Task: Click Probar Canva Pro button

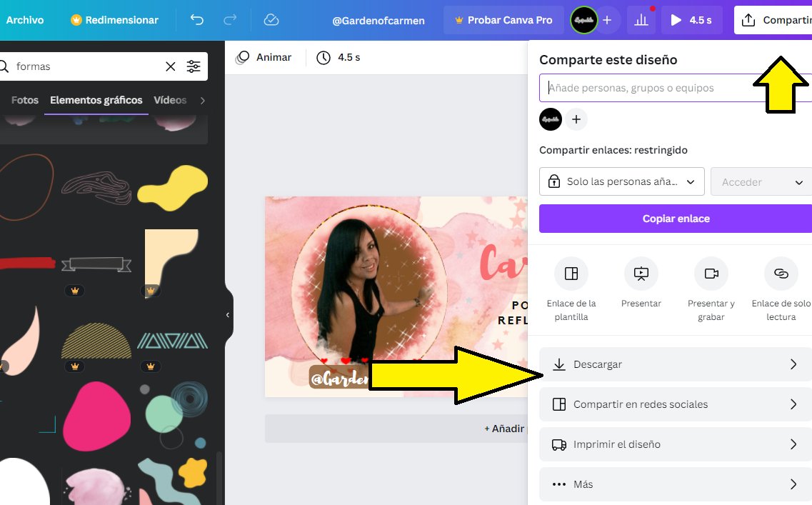Action: click(504, 20)
